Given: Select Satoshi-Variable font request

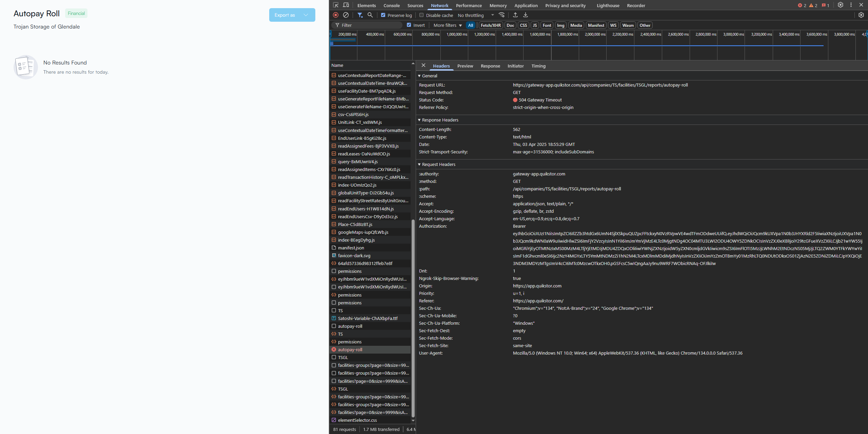Looking at the screenshot, I should [370, 318].
